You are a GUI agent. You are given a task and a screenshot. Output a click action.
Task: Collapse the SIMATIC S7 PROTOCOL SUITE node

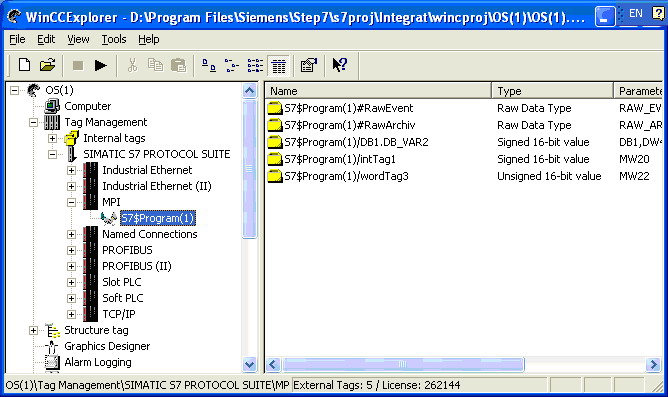click(52, 154)
